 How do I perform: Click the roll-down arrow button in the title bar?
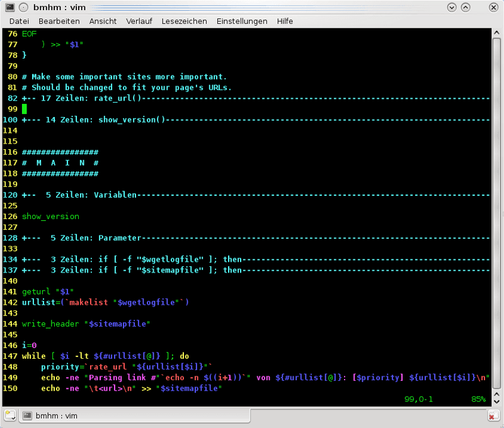452,7
